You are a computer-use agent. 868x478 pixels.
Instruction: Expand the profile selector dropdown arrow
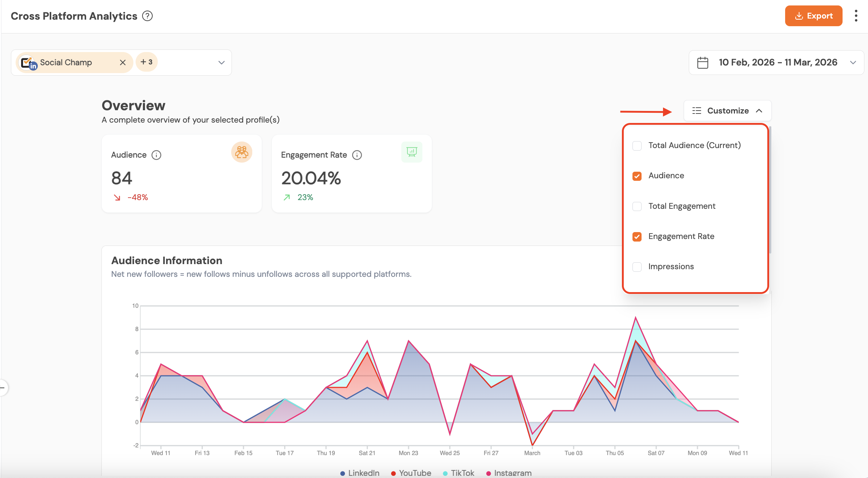[221, 63]
